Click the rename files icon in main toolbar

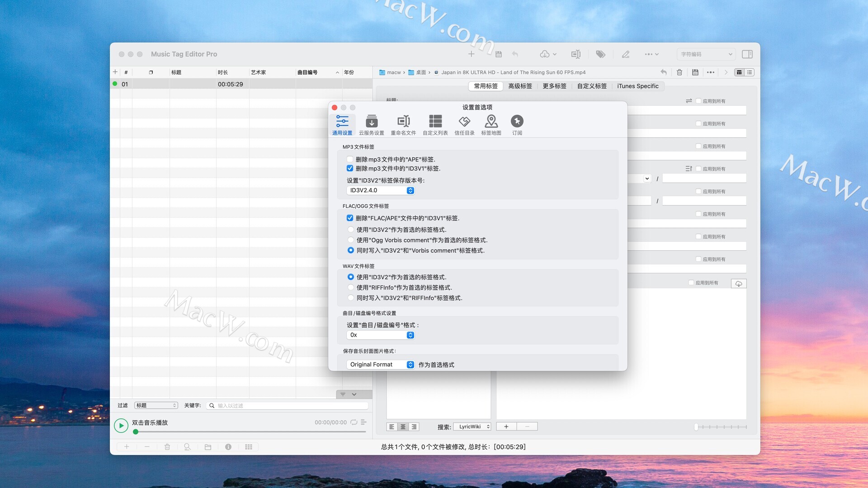[x=576, y=54]
